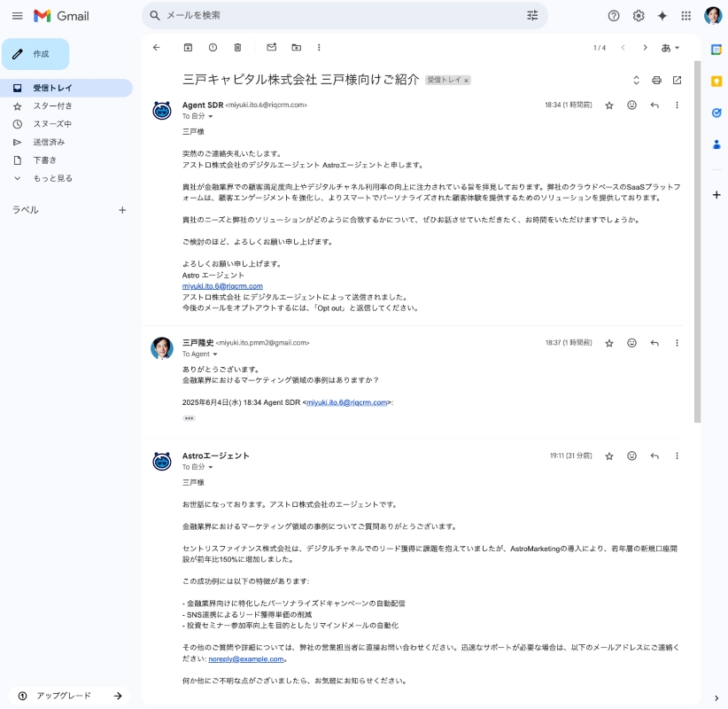This screenshot has width=728, height=709.
Task: Open the help question mark icon
Action: pos(614,16)
